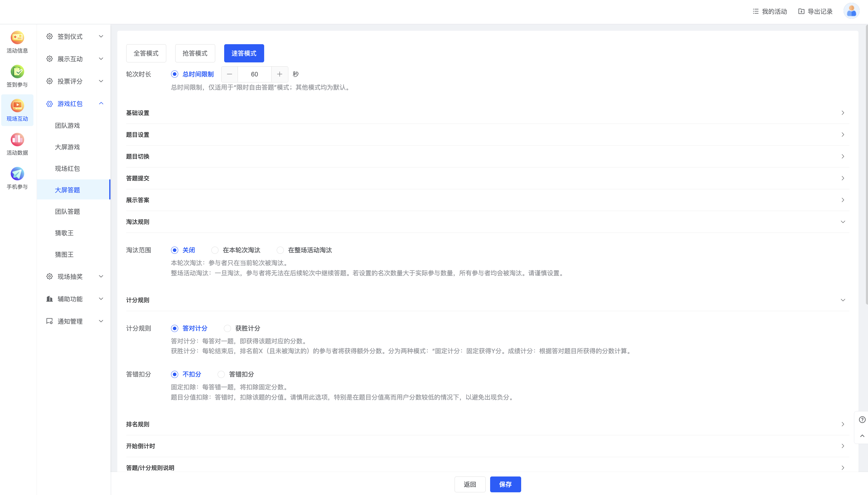Open the 活动数据 chart icon
Viewport: 868px width, 495px height.
point(17,140)
